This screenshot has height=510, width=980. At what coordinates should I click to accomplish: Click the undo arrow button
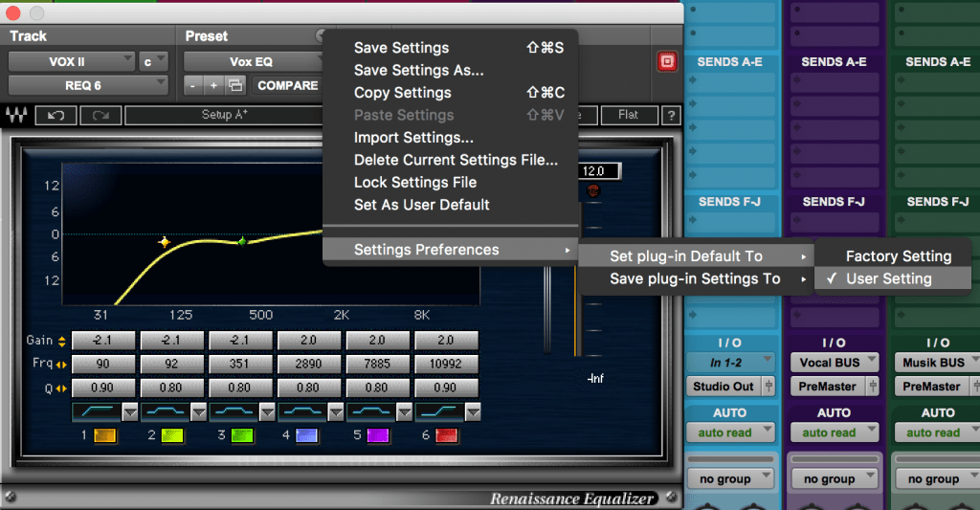[56, 116]
